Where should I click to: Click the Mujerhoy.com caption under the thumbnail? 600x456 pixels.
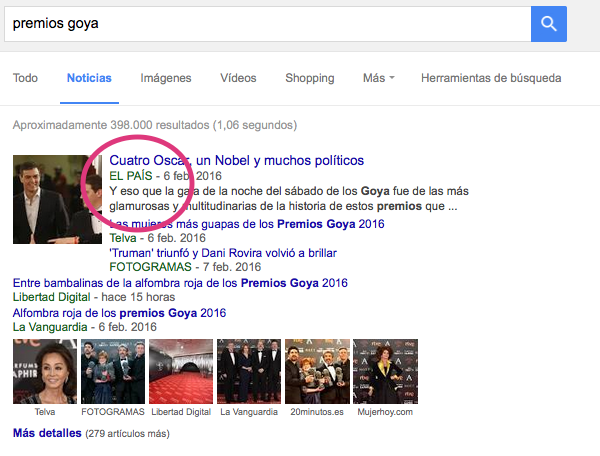coord(385,412)
